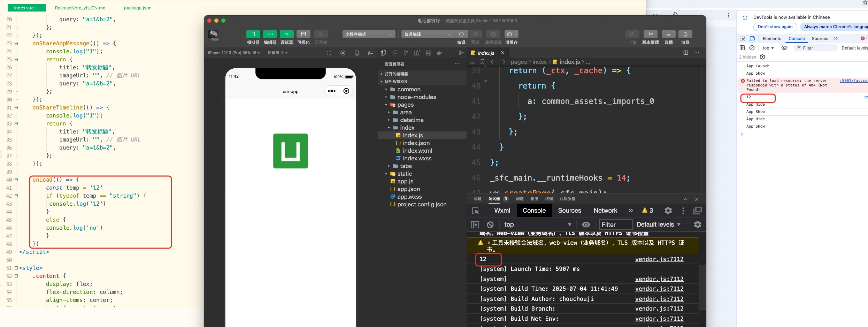Viewport: 868px width, 327px height.
Task: Open the 普通编译 compile mode dropdown
Action: [428, 34]
